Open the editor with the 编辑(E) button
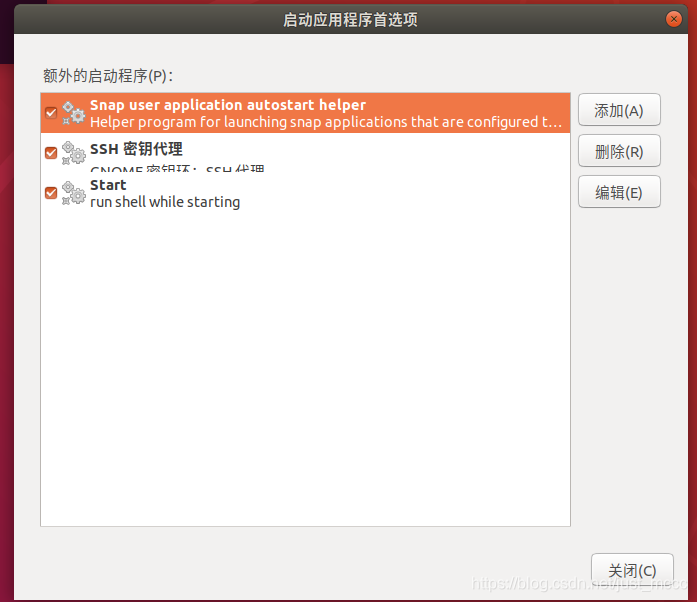 point(619,192)
